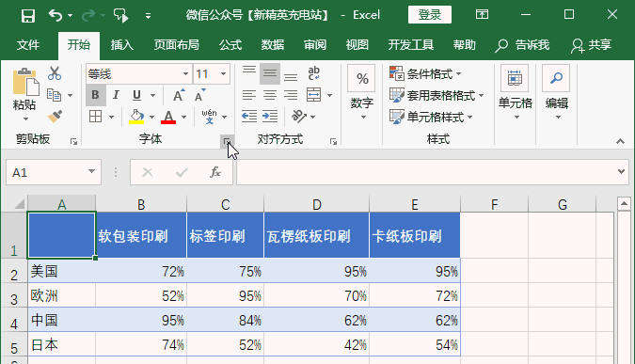Open Customize Quick Access Toolbar dropdown
This screenshot has height=364, width=635.
pyautogui.click(x=149, y=16)
